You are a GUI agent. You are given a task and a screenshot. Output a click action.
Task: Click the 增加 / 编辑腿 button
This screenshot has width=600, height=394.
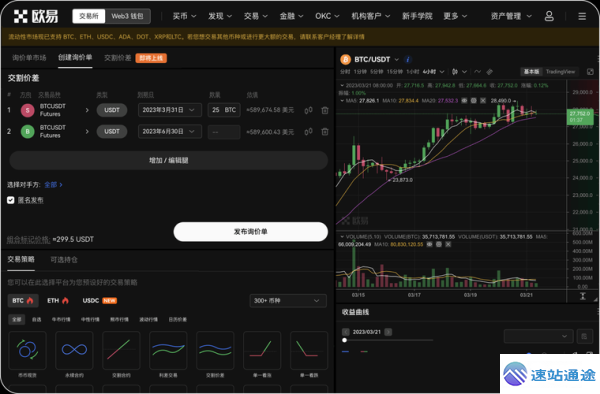pos(168,160)
